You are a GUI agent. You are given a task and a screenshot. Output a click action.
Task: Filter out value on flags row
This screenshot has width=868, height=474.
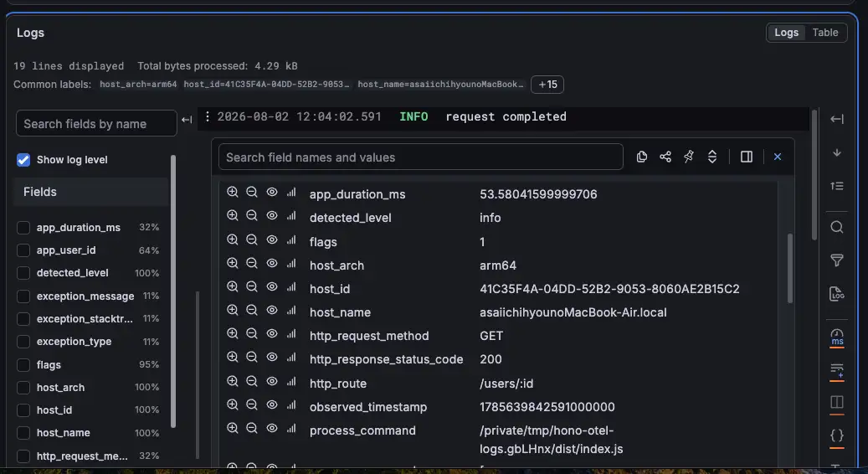252,240
